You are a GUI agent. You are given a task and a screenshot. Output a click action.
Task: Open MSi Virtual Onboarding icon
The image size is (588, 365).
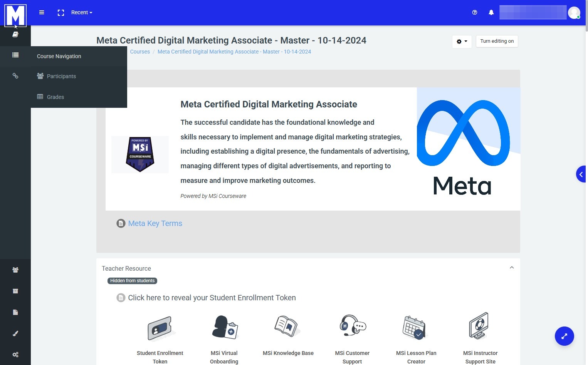tap(224, 327)
